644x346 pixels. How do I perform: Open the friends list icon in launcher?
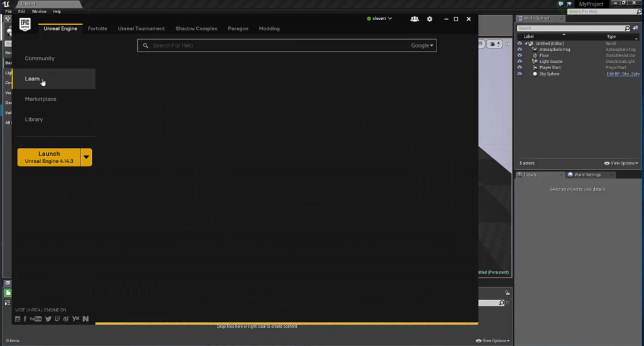[414, 19]
